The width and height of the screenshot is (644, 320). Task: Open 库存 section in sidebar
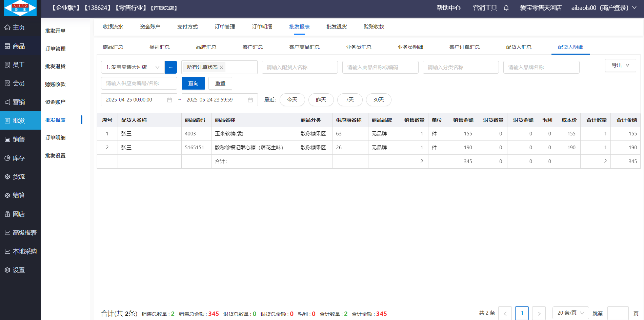pos(20,158)
